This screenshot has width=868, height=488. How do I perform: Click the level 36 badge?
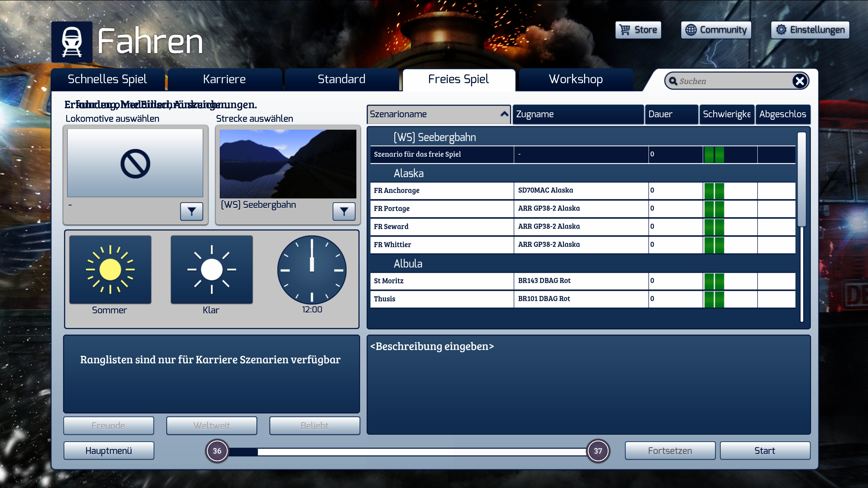[x=217, y=451]
